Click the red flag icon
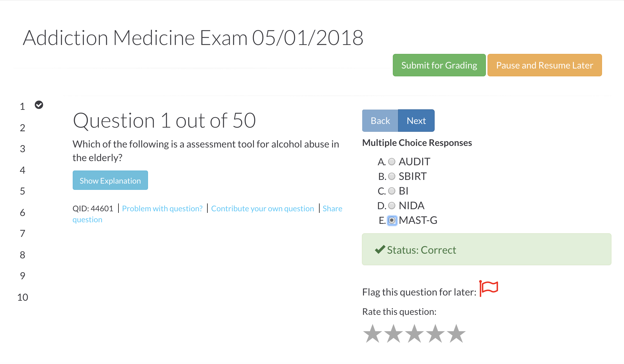Screen dimensions: 624x364 pyautogui.click(x=489, y=288)
